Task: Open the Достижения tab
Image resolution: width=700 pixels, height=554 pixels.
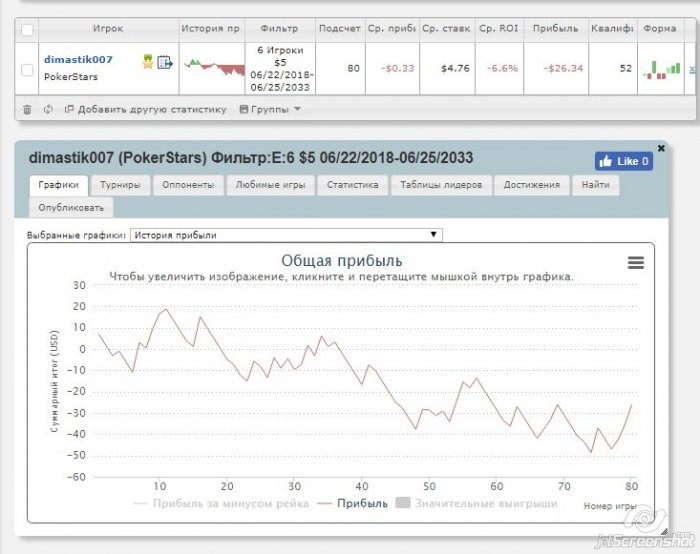Action: tap(532, 185)
